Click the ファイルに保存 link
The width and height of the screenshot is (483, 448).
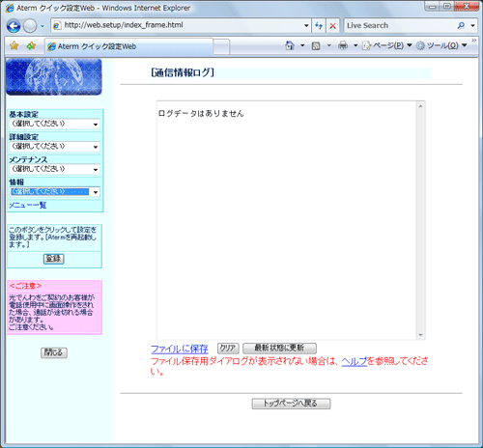point(180,349)
